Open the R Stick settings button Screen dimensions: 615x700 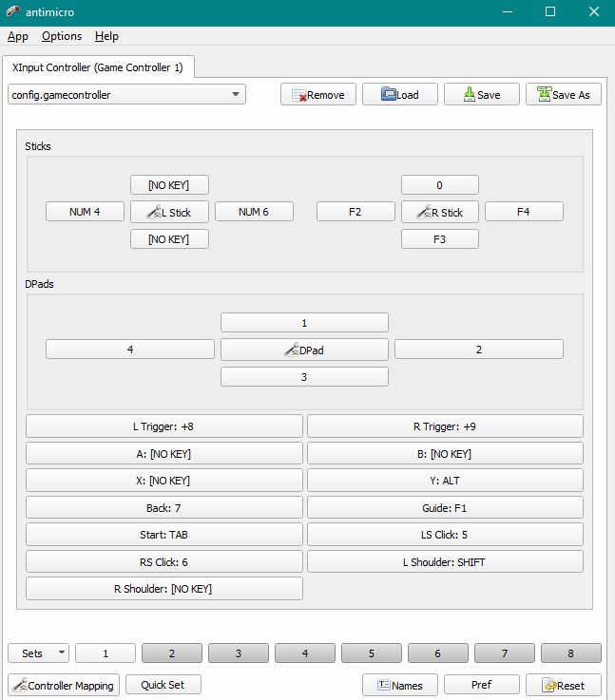click(x=440, y=212)
